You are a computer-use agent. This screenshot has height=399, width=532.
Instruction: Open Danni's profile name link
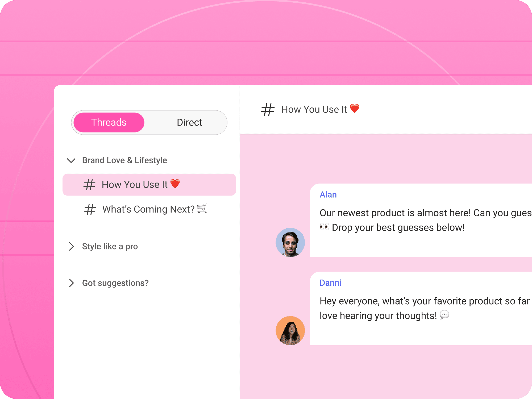330,283
